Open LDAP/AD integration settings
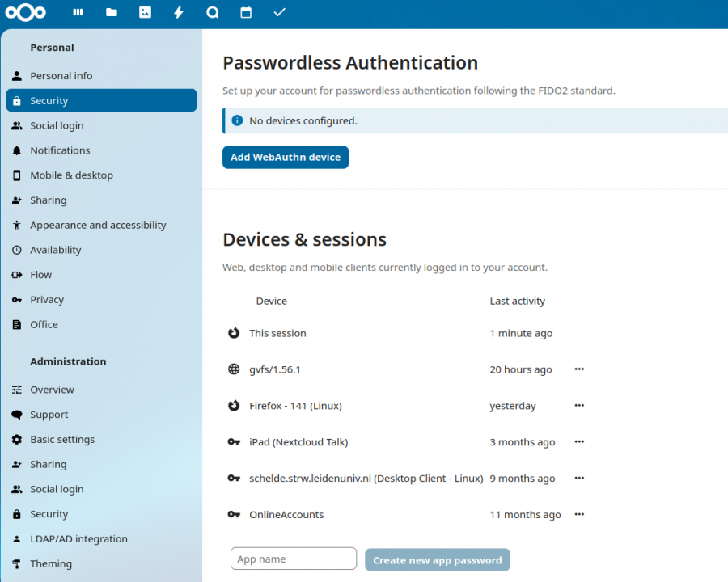Image resolution: width=728 pixels, height=582 pixels. pyautogui.click(x=78, y=538)
